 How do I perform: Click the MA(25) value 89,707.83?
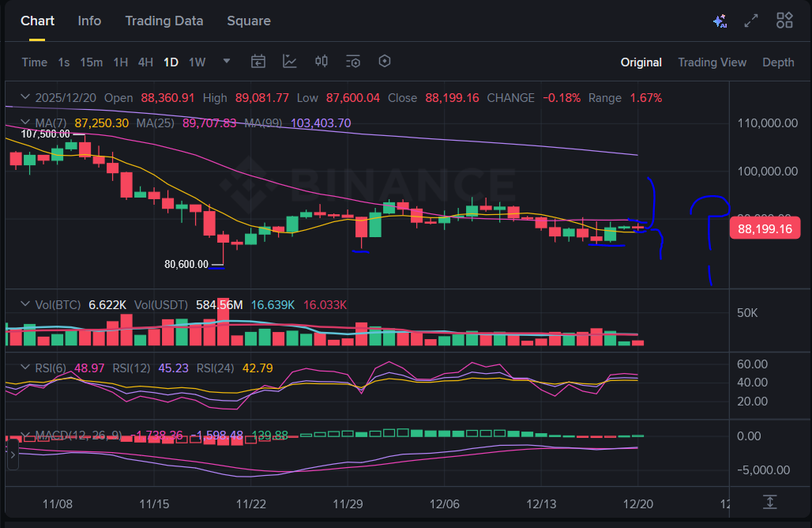pos(209,123)
